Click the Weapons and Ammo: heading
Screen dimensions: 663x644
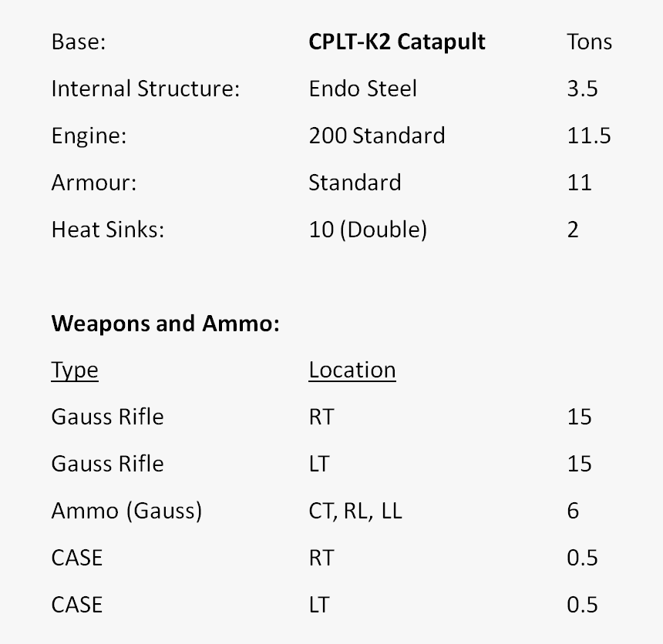(165, 324)
